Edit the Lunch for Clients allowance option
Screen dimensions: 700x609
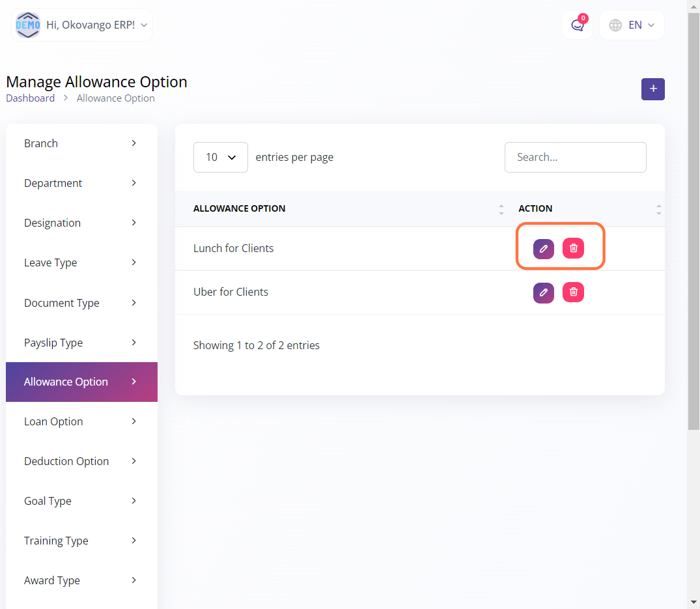point(543,249)
